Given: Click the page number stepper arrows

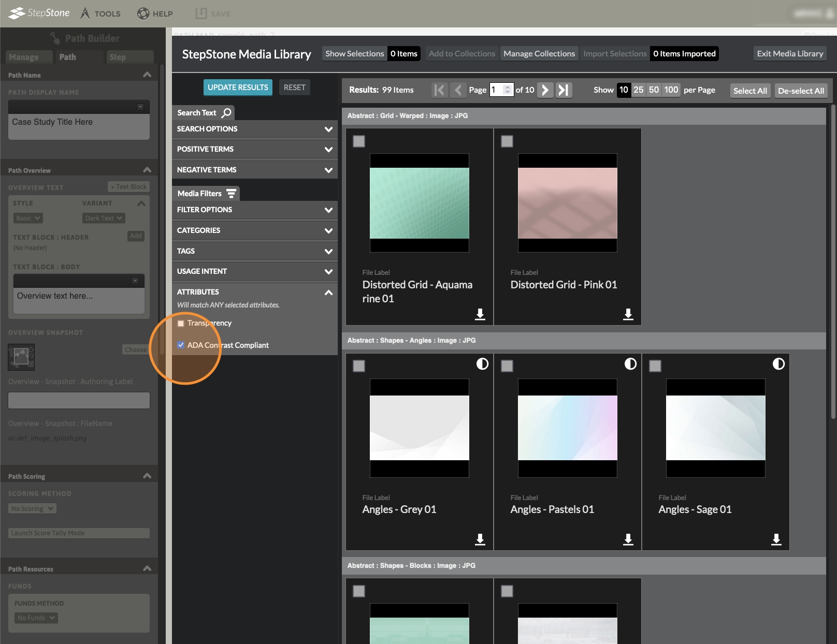Looking at the screenshot, I should click(508, 90).
